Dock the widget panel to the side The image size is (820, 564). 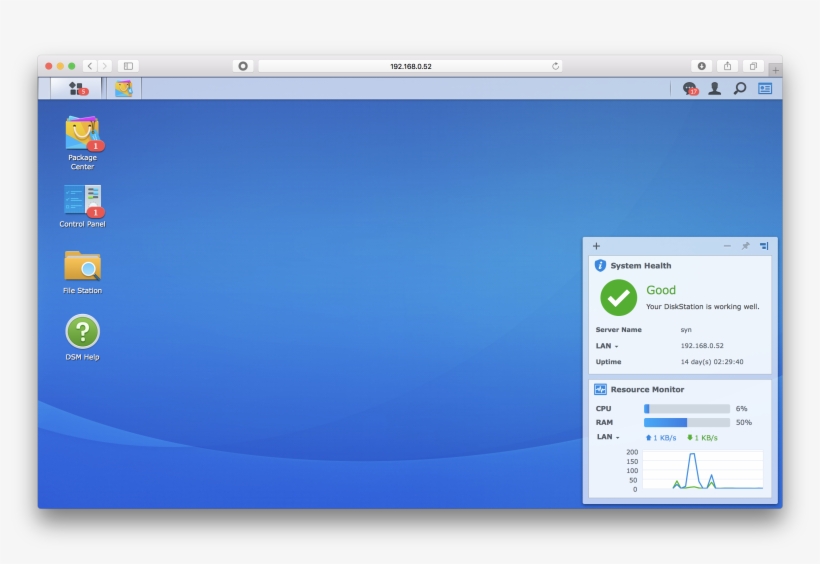[x=764, y=246]
